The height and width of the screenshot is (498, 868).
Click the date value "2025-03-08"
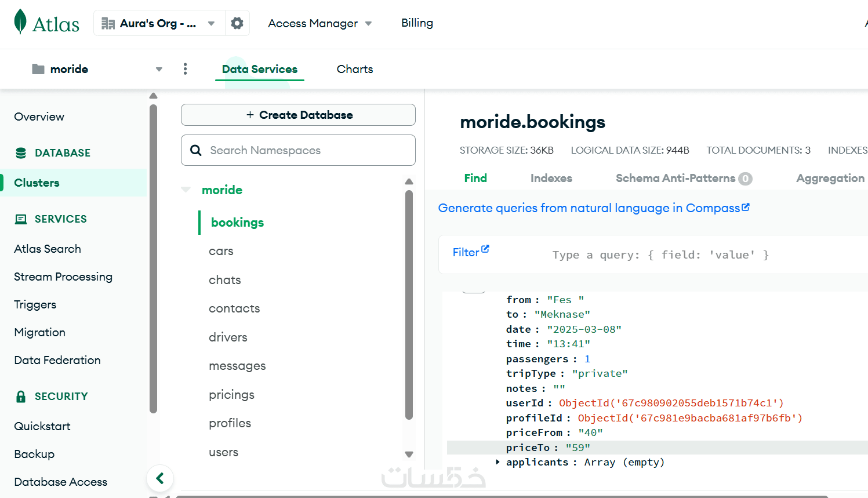click(x=584, y=329)
